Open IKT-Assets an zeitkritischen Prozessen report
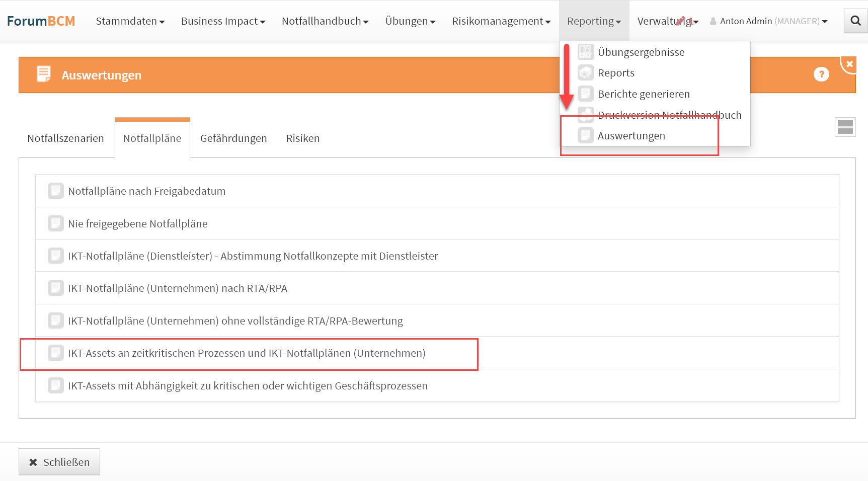This screenshot has width=868, height=481. click(x=247, y=353)
